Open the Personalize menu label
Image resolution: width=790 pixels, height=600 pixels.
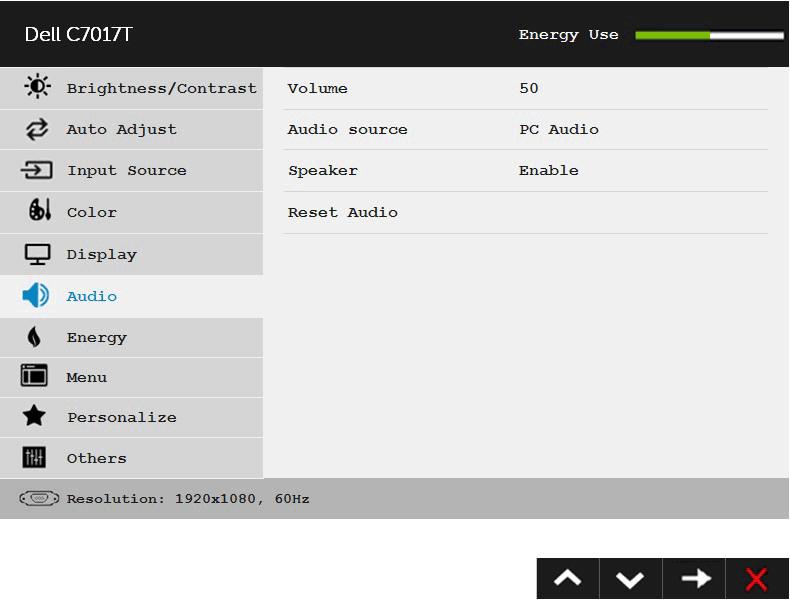(x=122, y=417)
